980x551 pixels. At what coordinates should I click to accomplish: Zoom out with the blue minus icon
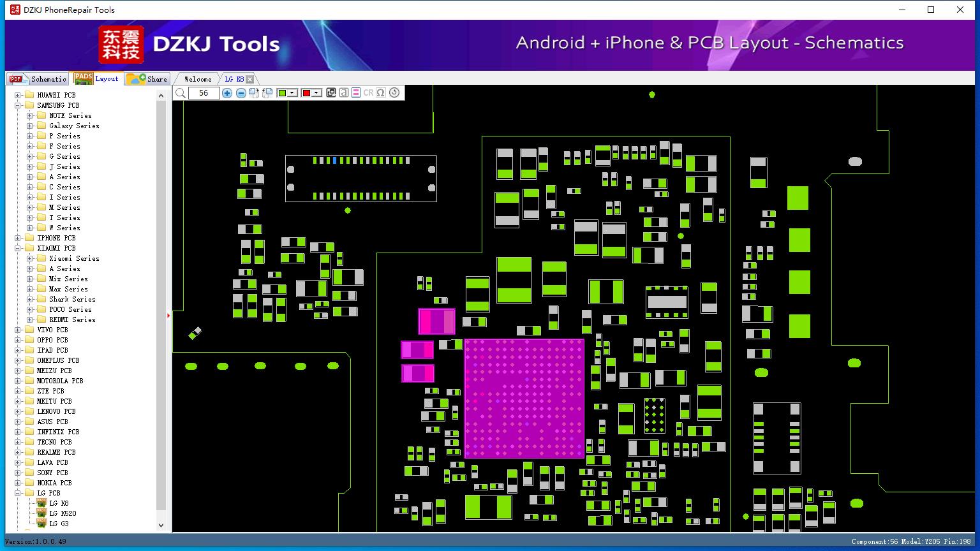click(x=241, y=93)
